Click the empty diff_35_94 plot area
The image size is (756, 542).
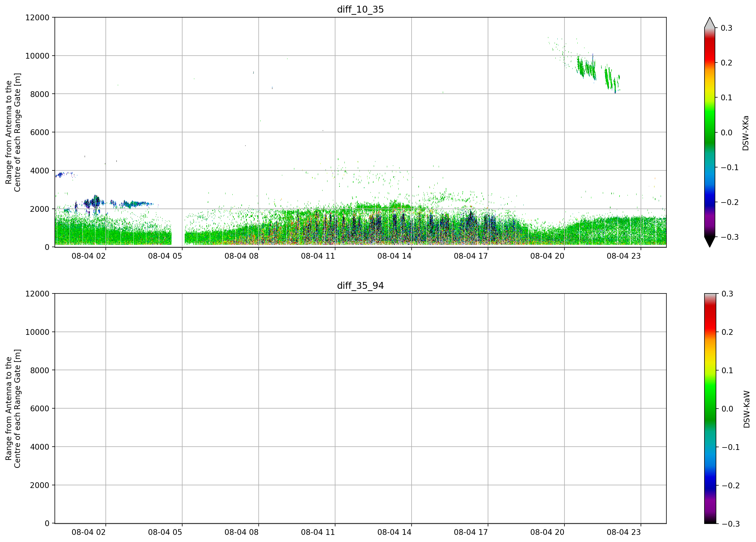coord(360,409)
